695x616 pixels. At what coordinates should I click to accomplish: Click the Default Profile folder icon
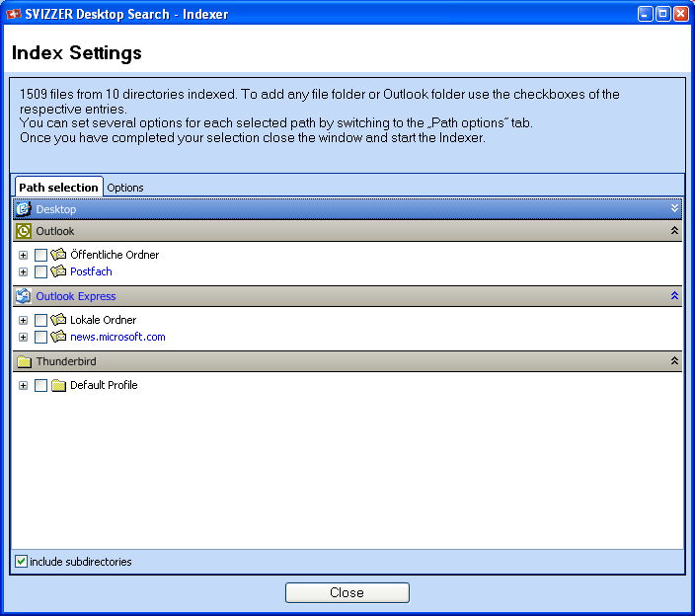(58, 385)
